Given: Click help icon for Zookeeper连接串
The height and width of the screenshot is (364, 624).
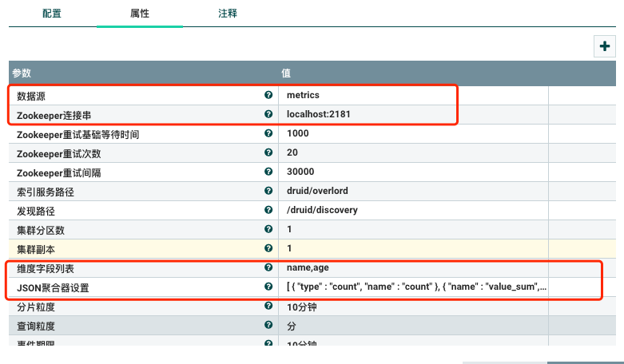Looking at the screenshot, I should tap(268, 114).
